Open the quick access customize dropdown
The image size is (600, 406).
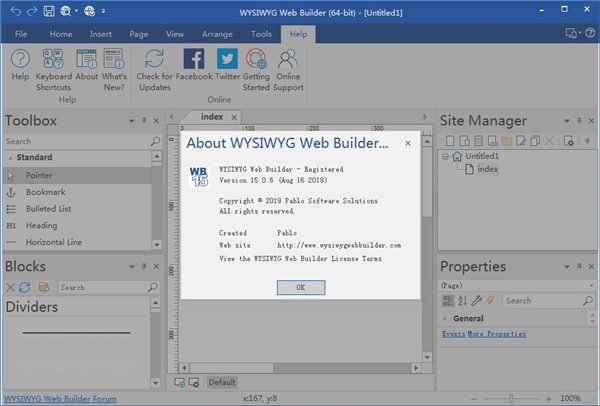103,11
